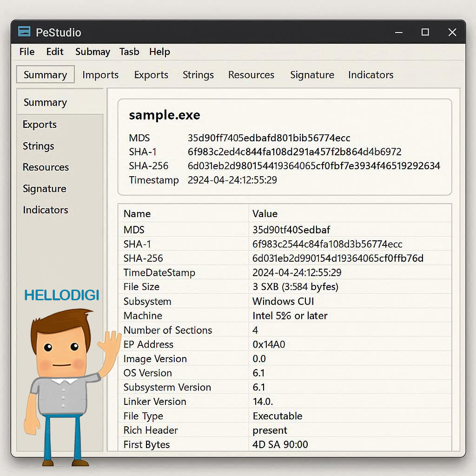Click the Value column header
476x476 pixels.
pyautogui.click(x=265, y=214)
